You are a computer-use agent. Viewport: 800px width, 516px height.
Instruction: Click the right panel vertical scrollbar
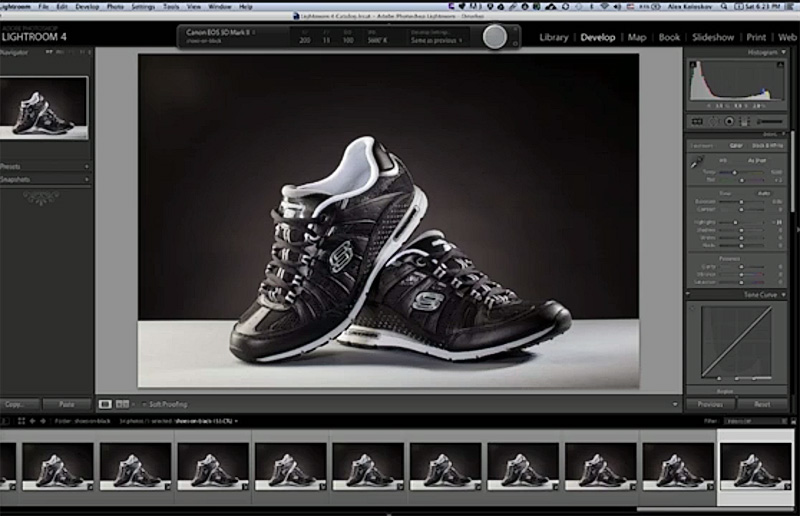792,171
